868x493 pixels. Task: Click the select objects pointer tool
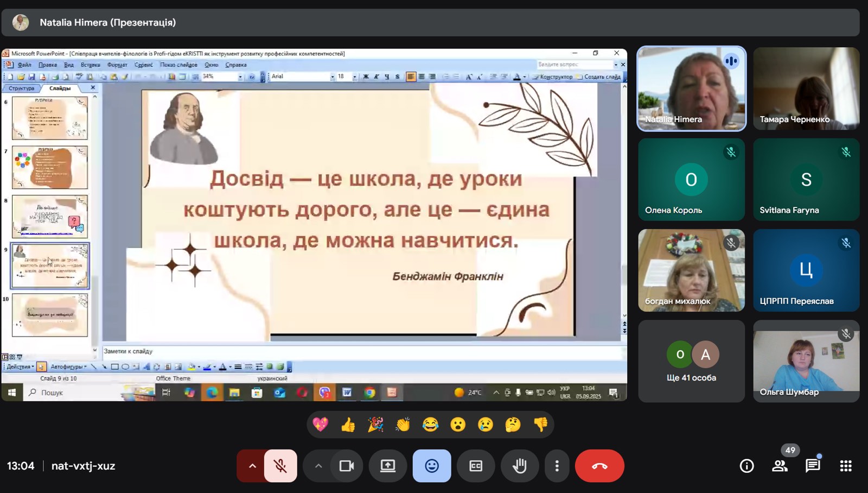[41, 367]
